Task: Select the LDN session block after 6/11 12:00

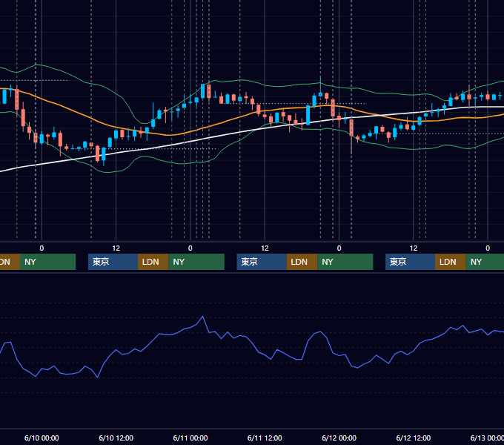Action: (302, 262)
